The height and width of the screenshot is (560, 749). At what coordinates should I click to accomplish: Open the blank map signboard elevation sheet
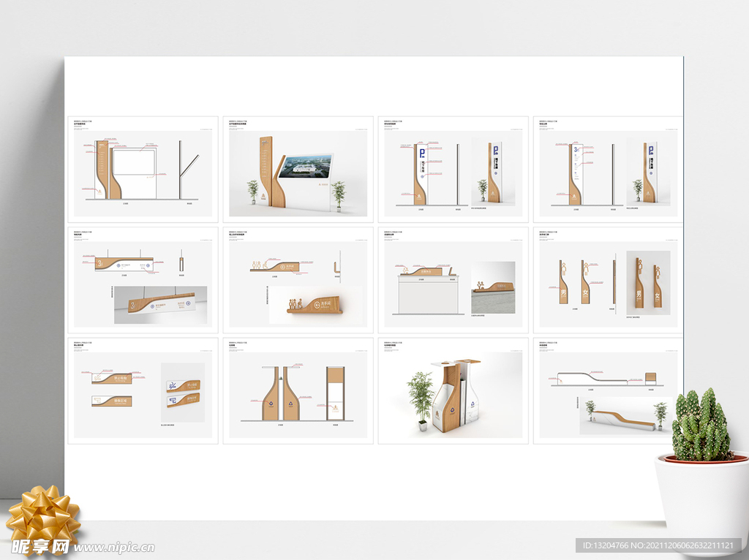coord(143,170)
